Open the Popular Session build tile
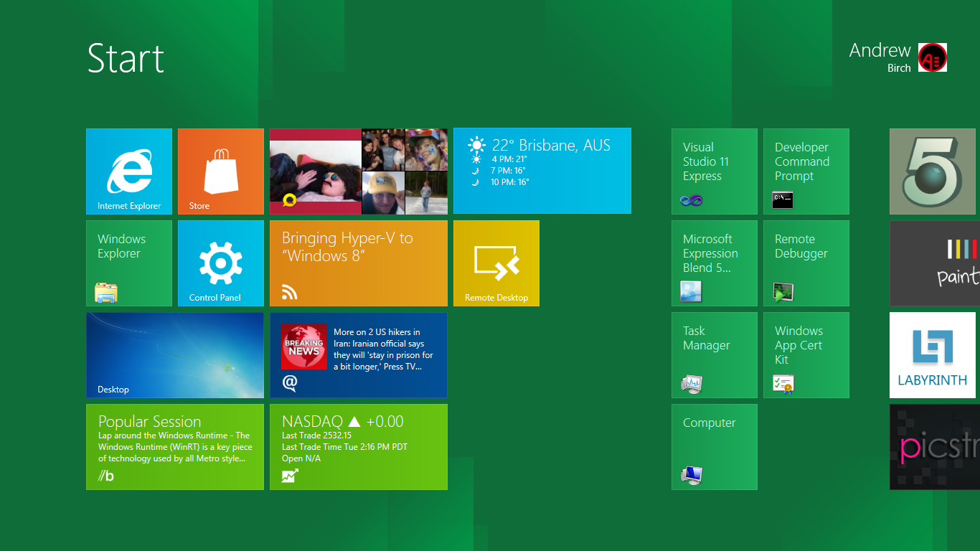The height and width of the screenshot is (551, 980). [175, 447]
